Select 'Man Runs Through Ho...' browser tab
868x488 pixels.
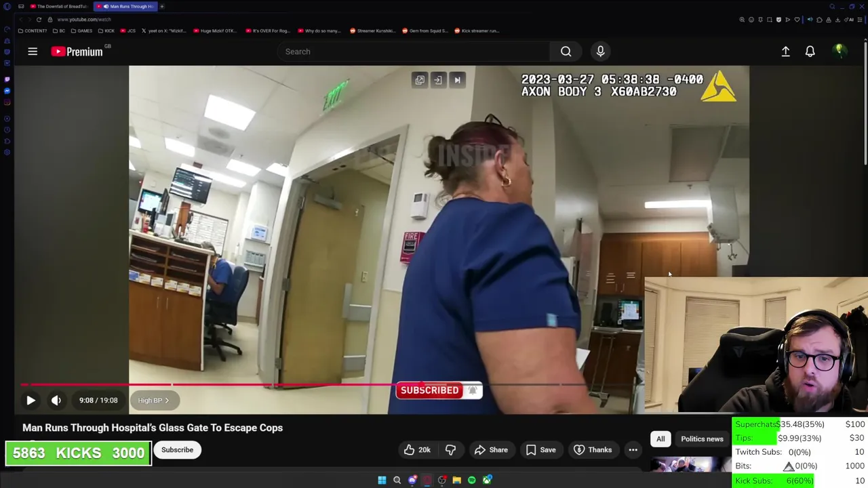[x=126, y=6]
